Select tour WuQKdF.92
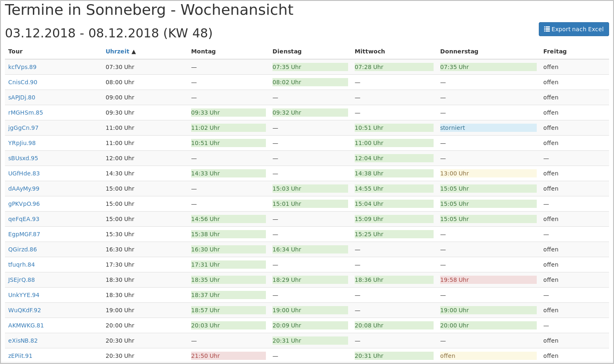Image resolution: width=614 pixels, height=364 pixels. [25, 310]
